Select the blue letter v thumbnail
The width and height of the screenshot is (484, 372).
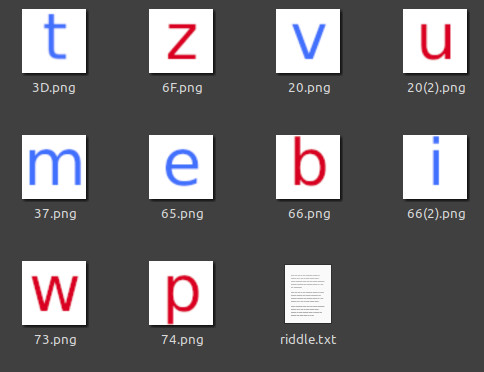[x=308, y=41]
